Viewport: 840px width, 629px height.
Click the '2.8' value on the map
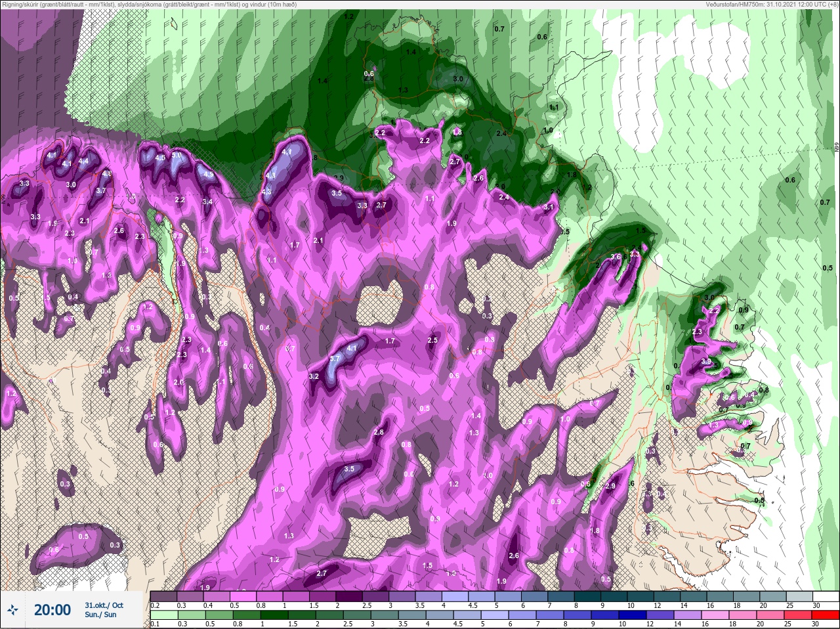379,432
